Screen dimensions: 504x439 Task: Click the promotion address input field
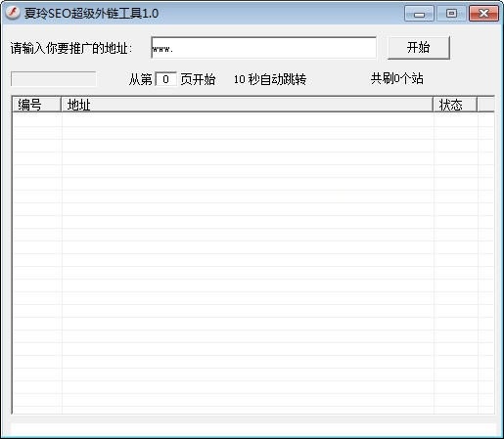pyautogui.click(x=263, y=48)
